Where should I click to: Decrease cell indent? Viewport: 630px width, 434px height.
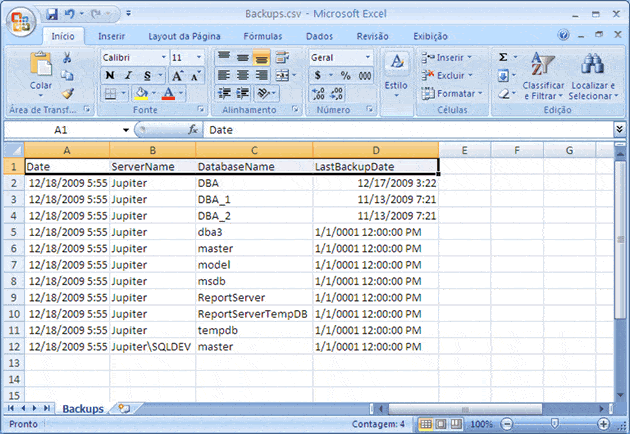pos(224,94)
